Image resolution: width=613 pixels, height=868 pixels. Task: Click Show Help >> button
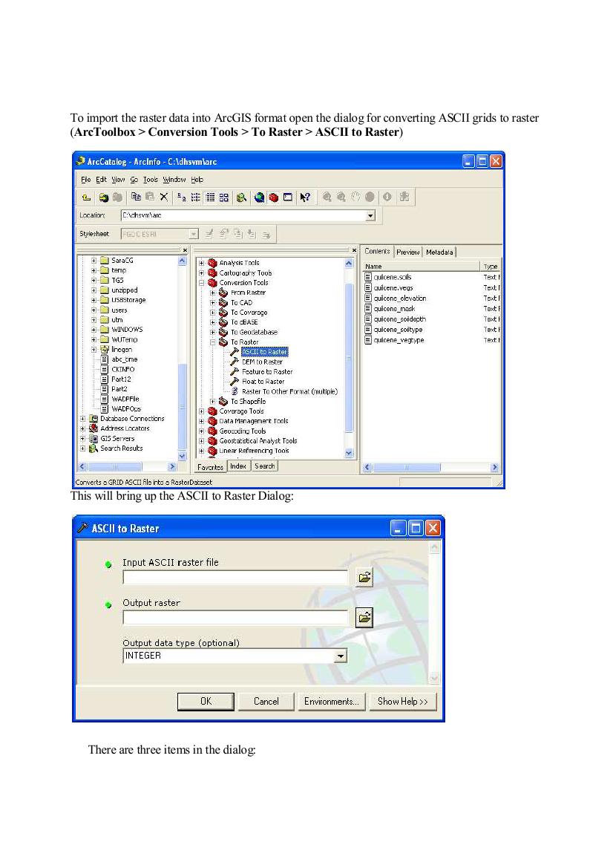coord(403,702)
